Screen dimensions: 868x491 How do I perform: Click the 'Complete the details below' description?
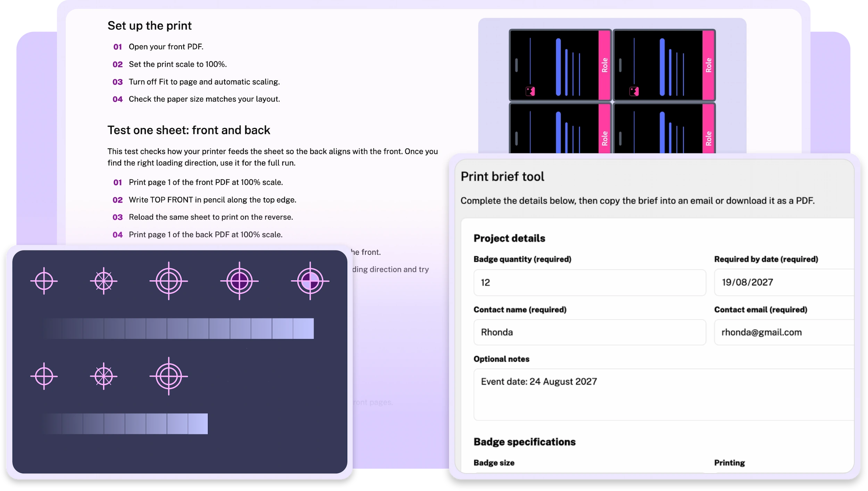(x=637, y=201)
